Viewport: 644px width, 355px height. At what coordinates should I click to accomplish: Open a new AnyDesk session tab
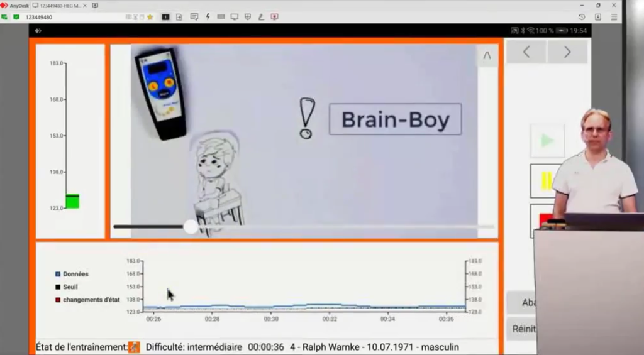click(x=95, y=5)
